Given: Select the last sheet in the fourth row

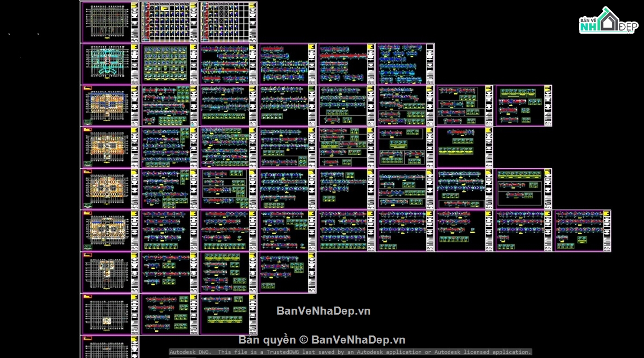Looking at the screenshot, I should (464, 147).
